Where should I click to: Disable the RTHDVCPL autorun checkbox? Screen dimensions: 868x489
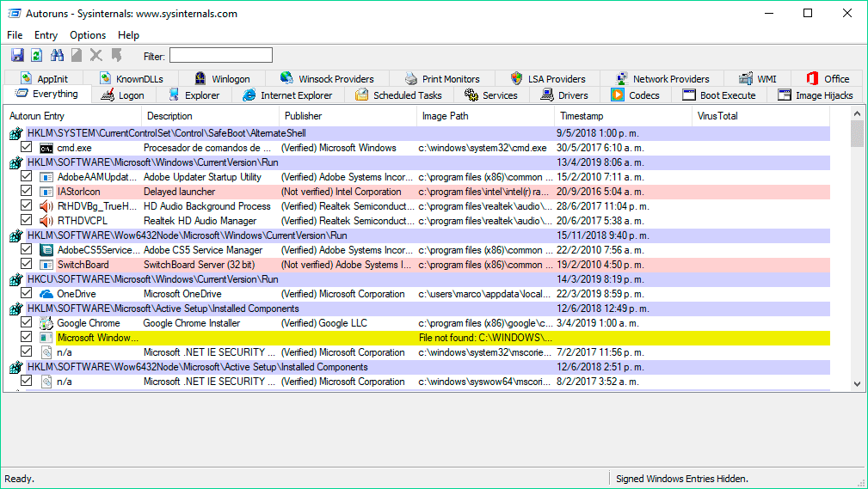pos(26,220)
